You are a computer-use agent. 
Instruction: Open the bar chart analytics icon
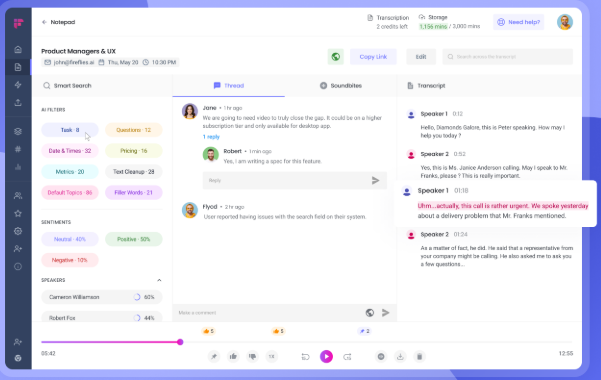point(18,167)
